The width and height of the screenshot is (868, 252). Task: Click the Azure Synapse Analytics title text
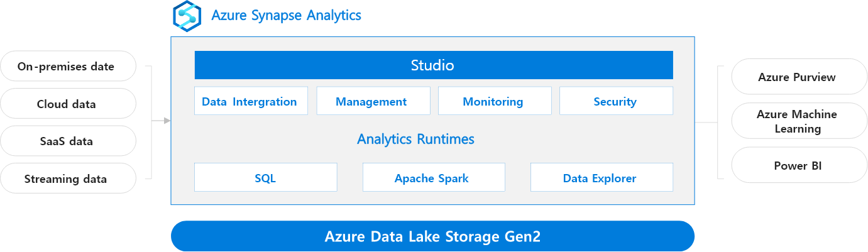[x=286, y=16]
